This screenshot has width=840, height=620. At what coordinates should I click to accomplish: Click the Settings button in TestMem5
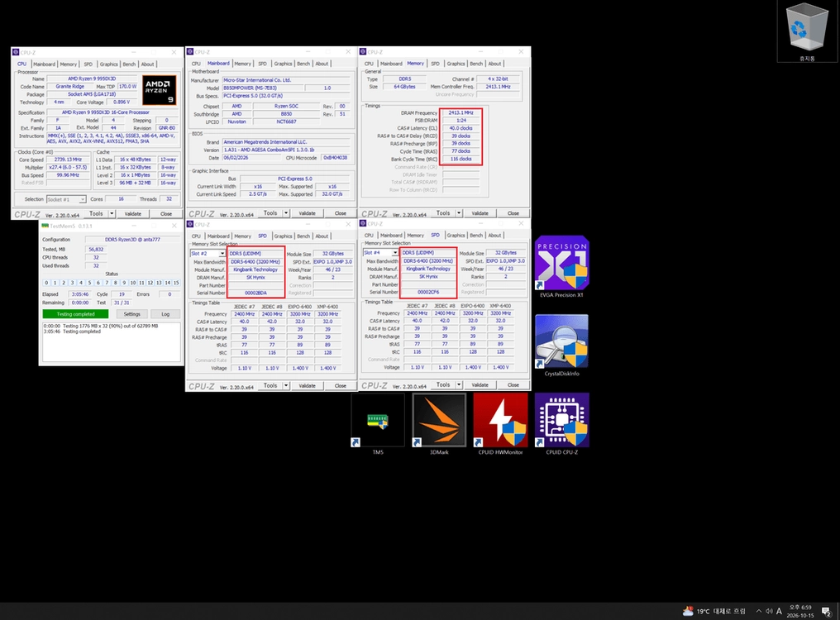tap(131, 314)
